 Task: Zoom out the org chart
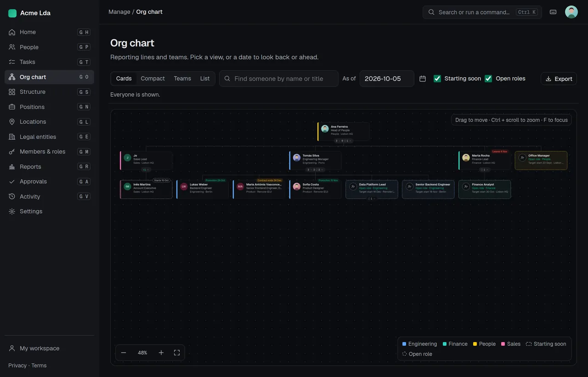tap(124, 353)
